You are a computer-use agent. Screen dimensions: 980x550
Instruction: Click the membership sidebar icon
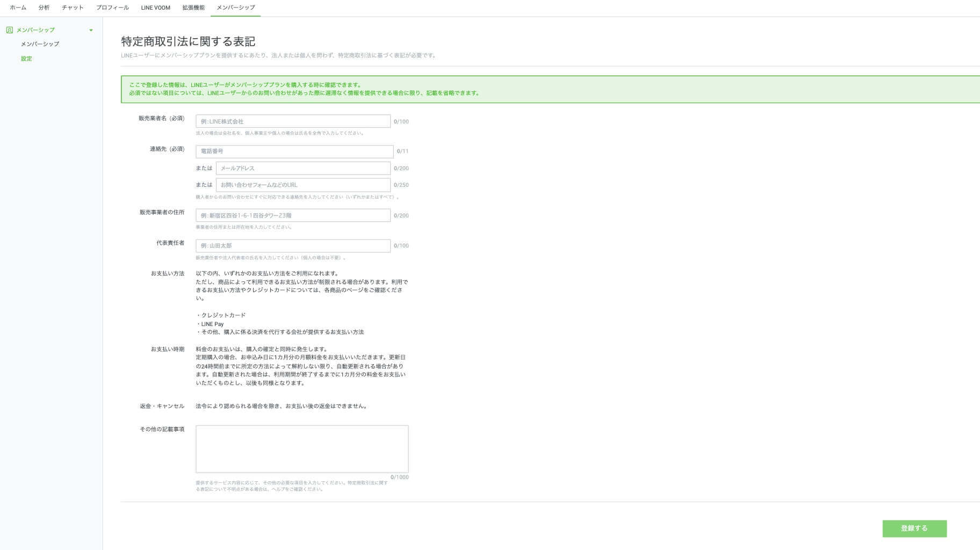point(9,30)
